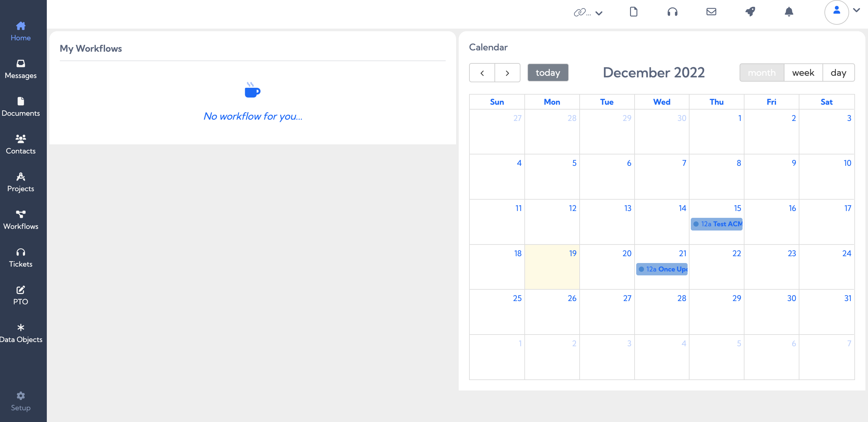Click the headset support icon in the top bar

click(672, 12)
